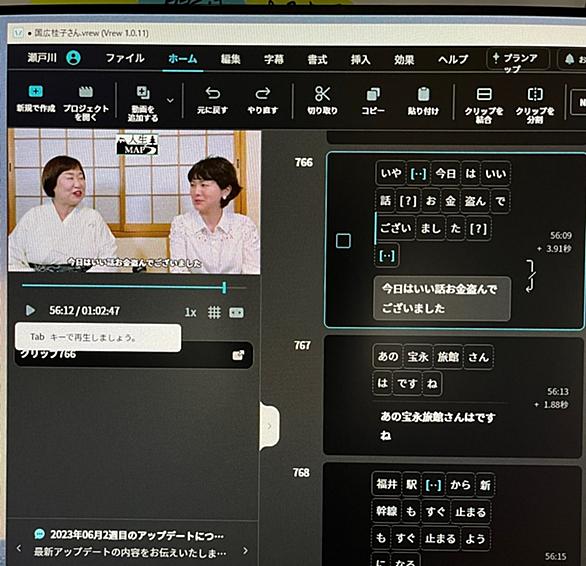The width and height of the screenshot is (586, 566).
Task: Cut using the 切り取り scissors icon
Action: 322,94
